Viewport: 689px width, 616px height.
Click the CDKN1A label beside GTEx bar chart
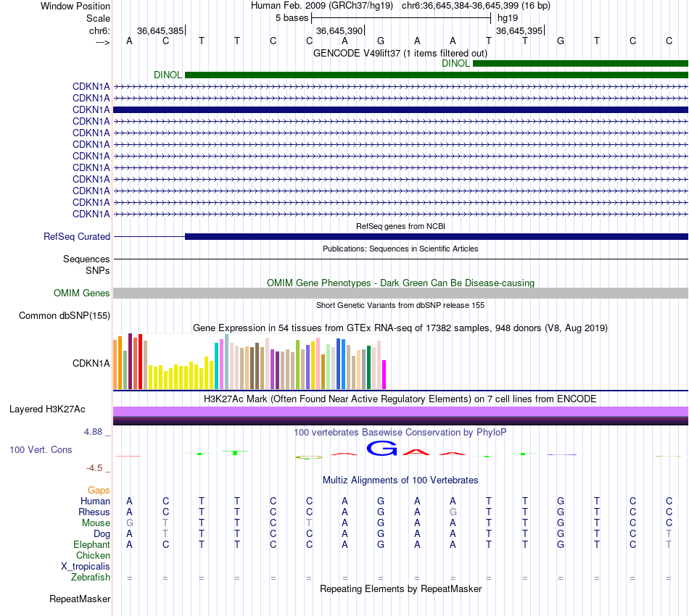click(x=91, y=364)
